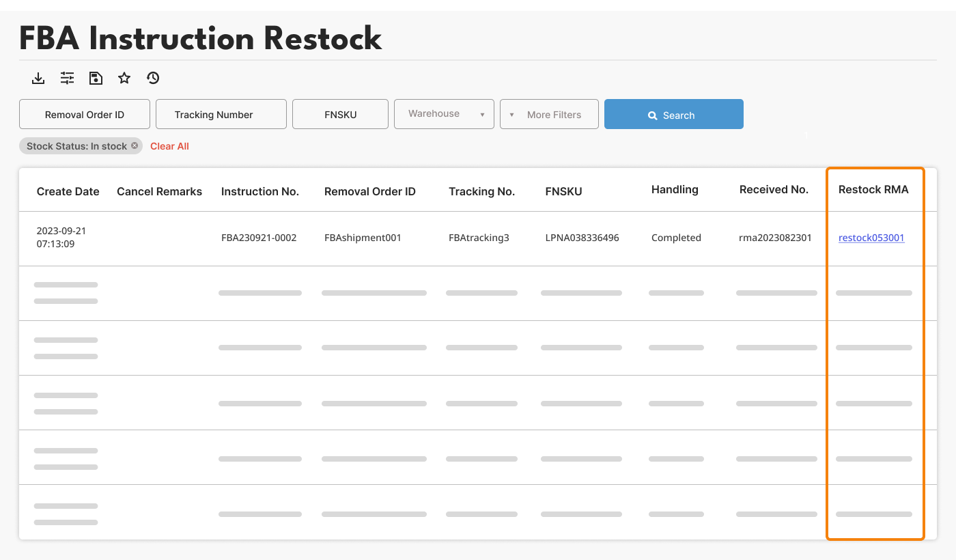956x560 pixels.
Task: Click the download export icon
Action: 38,79
